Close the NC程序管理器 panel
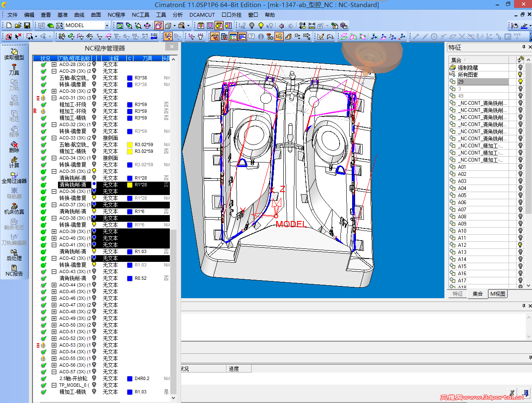Screen dimensions: 532x403 172,47
